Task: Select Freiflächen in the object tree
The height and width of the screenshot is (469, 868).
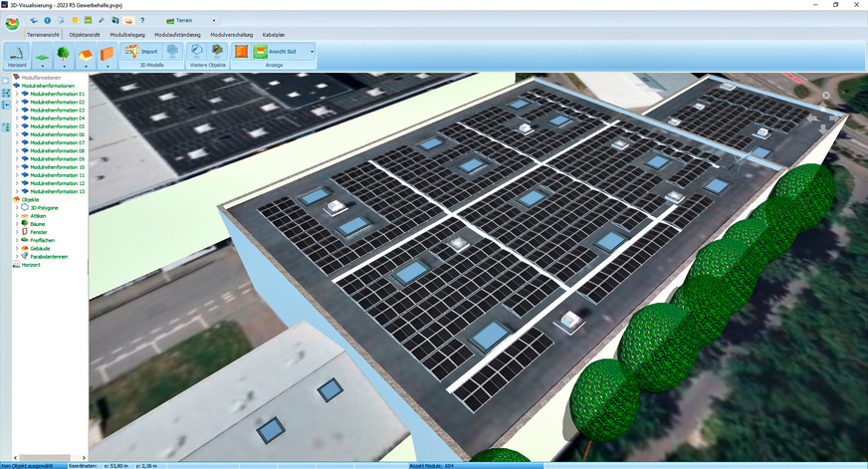Action: coord(42,240)
